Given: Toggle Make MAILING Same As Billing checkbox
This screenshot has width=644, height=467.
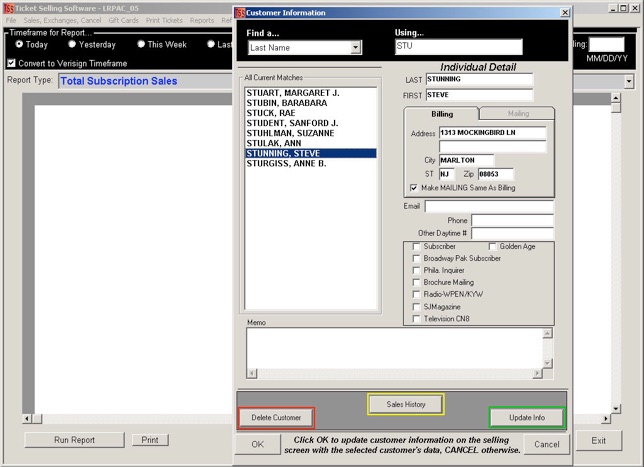Looking at the screenshot, I should [x=415, y=188].
